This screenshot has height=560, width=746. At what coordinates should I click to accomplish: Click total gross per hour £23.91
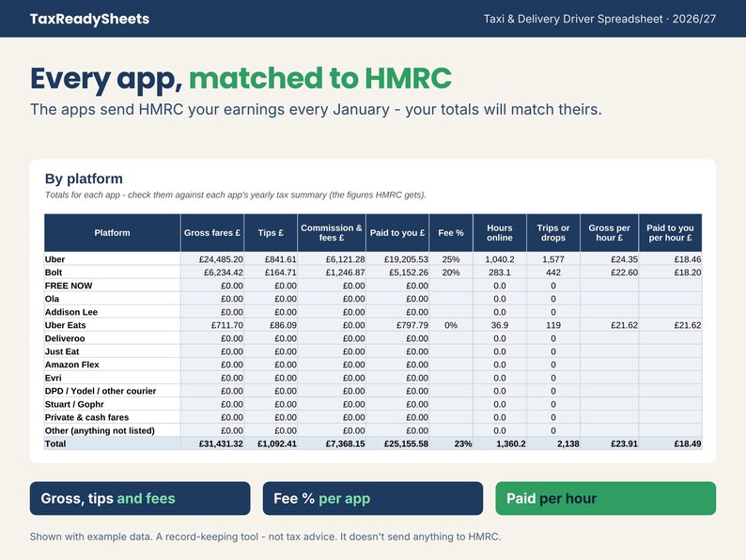pos(610,443)
